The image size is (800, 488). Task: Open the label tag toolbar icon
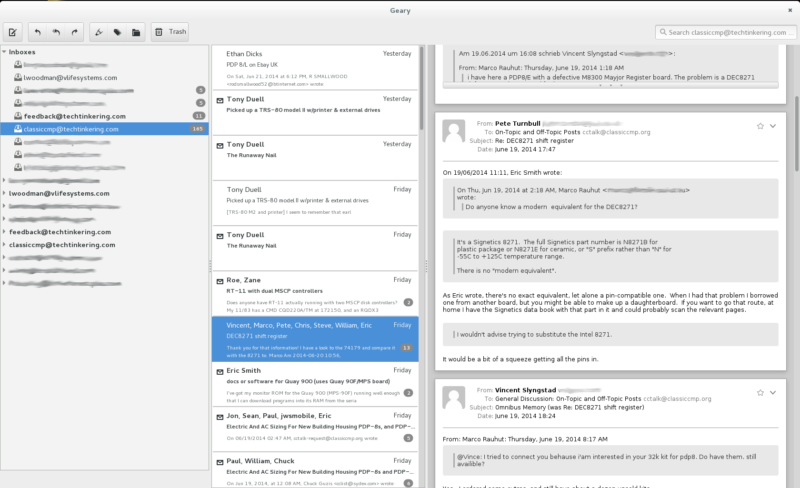coord(117,32)
